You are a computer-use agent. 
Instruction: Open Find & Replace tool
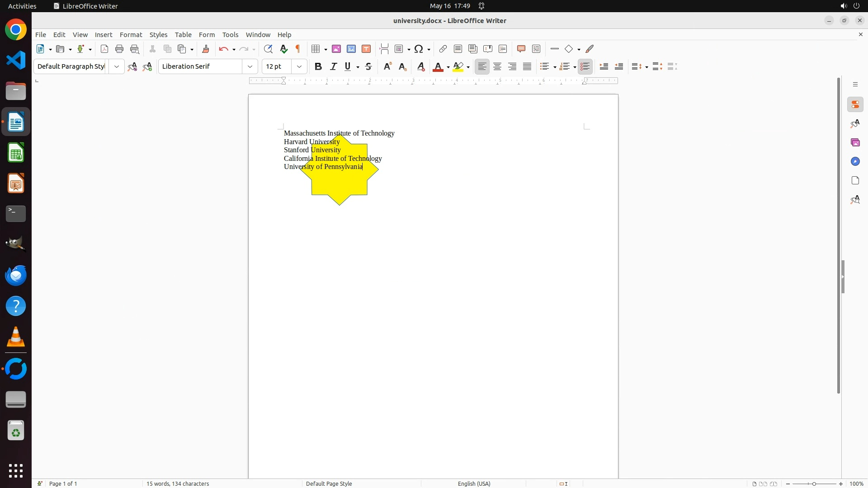pyautogui.click(x=268, y=49)
